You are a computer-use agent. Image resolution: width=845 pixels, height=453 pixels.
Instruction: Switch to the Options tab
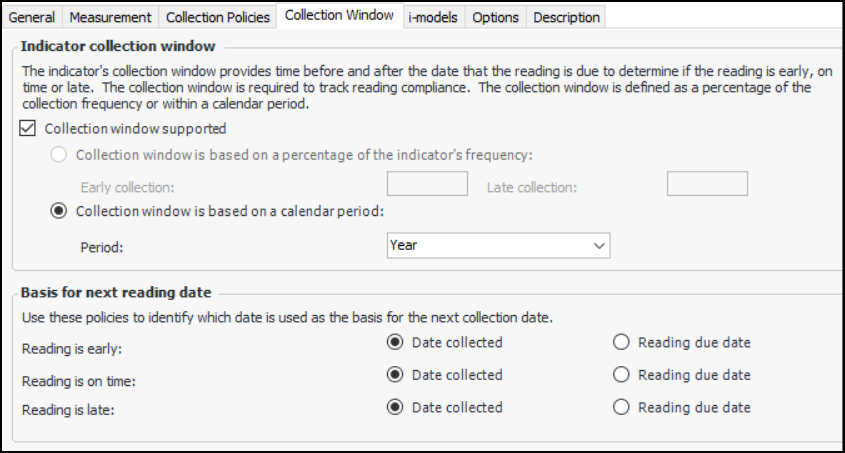(x=495, y=17)
